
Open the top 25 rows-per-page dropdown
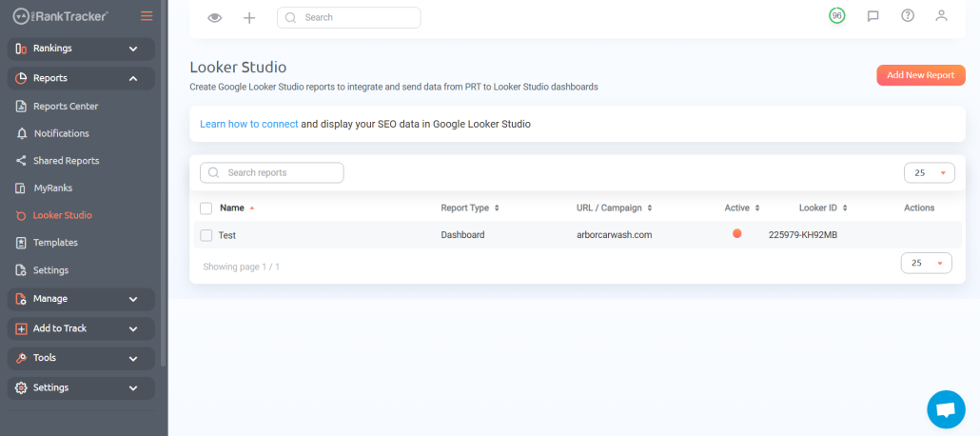click(930, 172)
